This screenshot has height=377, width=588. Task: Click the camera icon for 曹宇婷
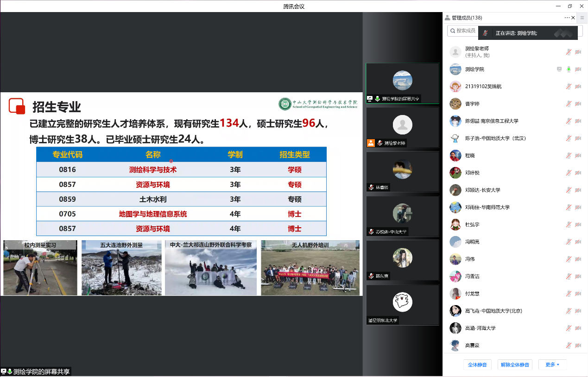pyautogui.click(x=578, y=104)
